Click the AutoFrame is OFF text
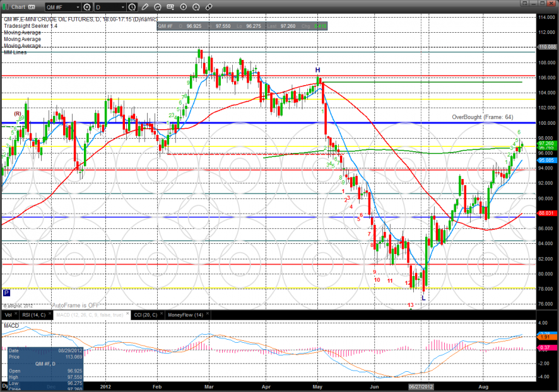Image resolution: width=559 pixels, height=392 pixels. 76,306
